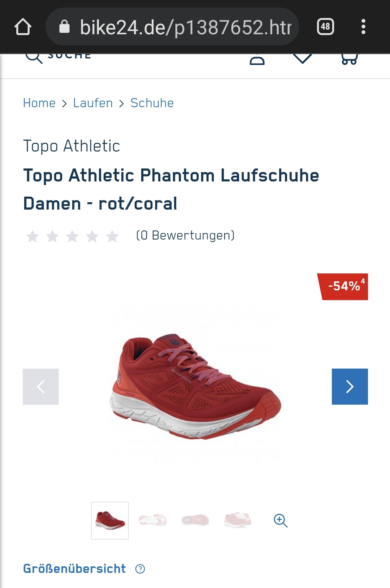Select the fourth shoe thumbnail
Image resolution: width=390 pixels, height=588 pixels.
tap(238, 520)
